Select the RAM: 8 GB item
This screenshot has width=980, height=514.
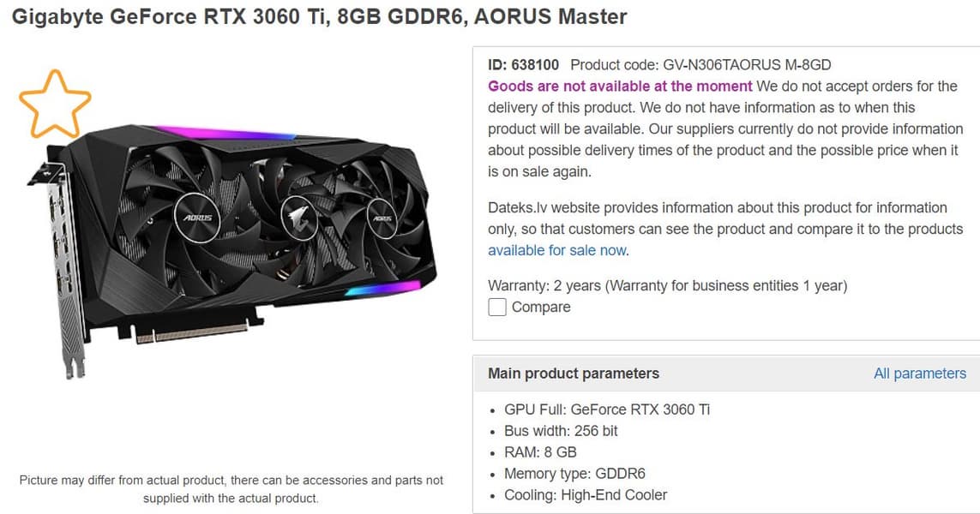tap(540, 452)
